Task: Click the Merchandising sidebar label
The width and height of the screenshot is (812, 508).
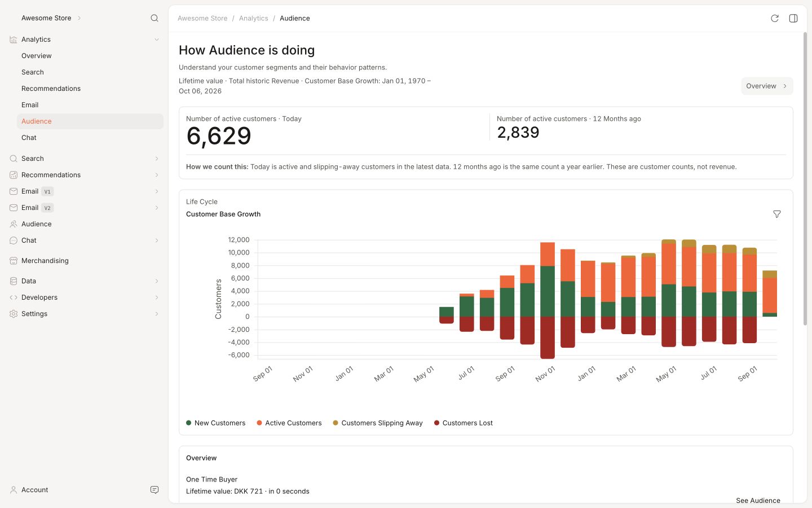Action: click(x=45, y=261)
